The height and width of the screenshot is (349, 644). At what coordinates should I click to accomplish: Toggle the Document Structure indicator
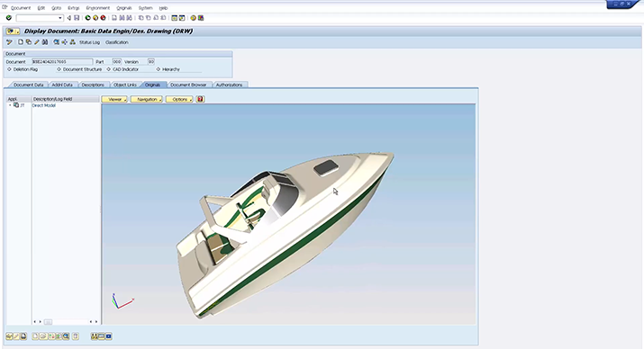(x=59, y=69)
